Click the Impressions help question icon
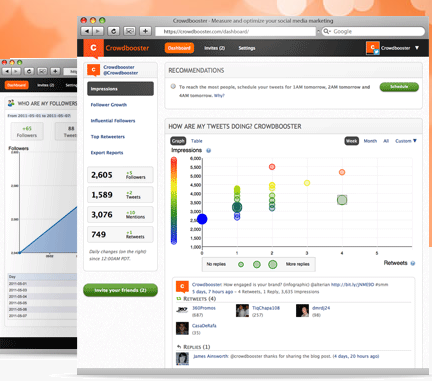 point(209,151)
